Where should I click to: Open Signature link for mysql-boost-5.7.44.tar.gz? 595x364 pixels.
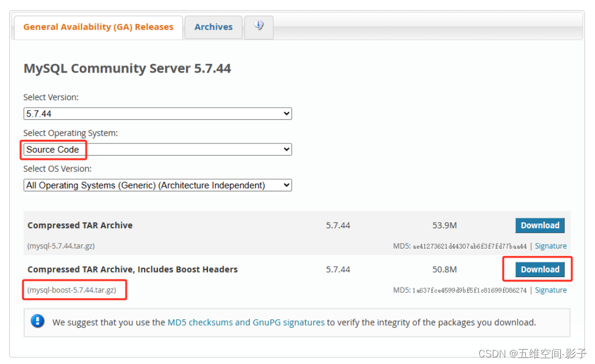550,290
